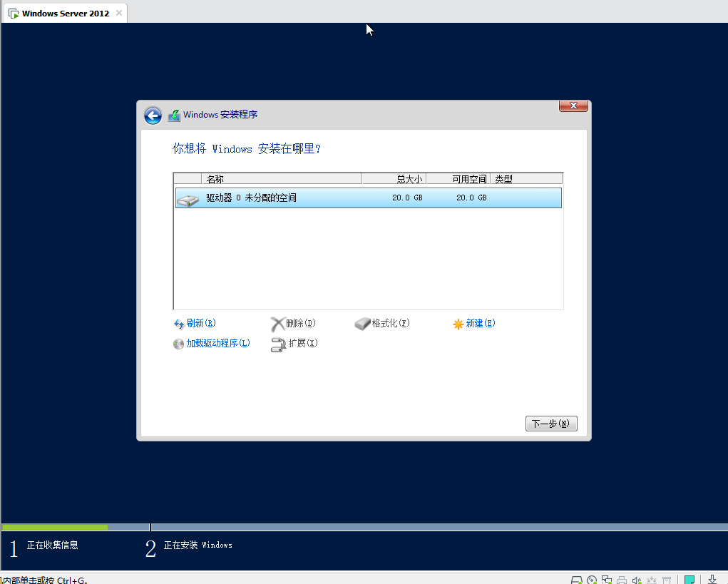Click the back arrow in Windows Setup
The image size is (728, 584).
pyautogui.click(x=153, y=116)
